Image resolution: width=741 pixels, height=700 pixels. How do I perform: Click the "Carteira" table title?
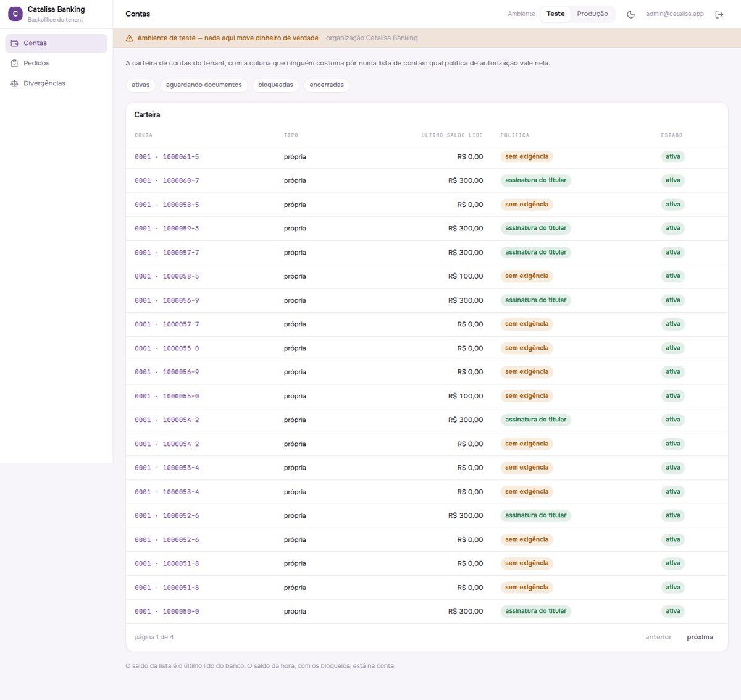[x=147, y=115]
